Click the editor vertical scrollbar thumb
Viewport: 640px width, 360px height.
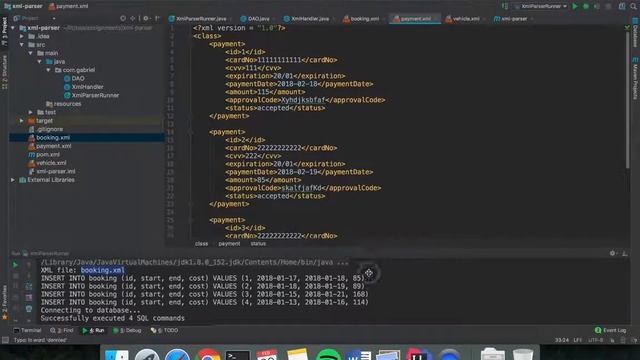click(628, 99)
